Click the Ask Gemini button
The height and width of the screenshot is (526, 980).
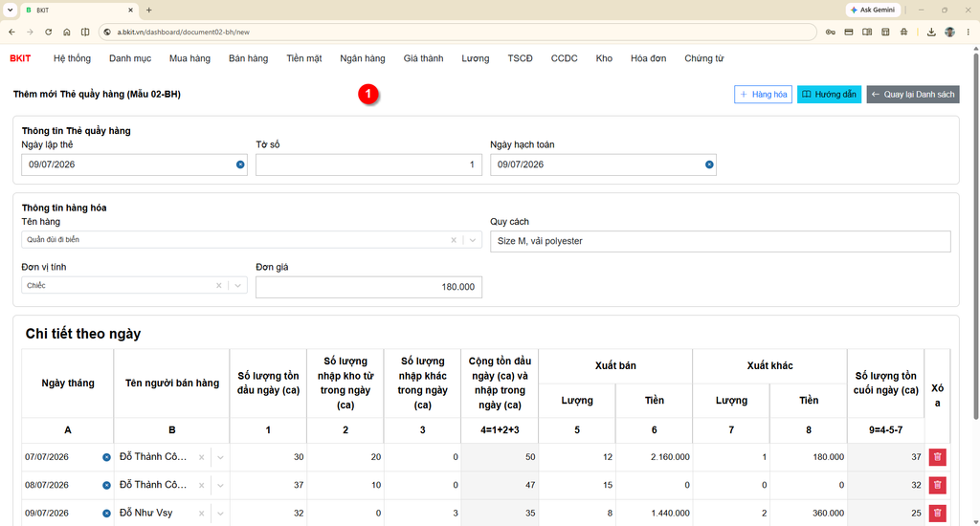(x=873, y=10)
